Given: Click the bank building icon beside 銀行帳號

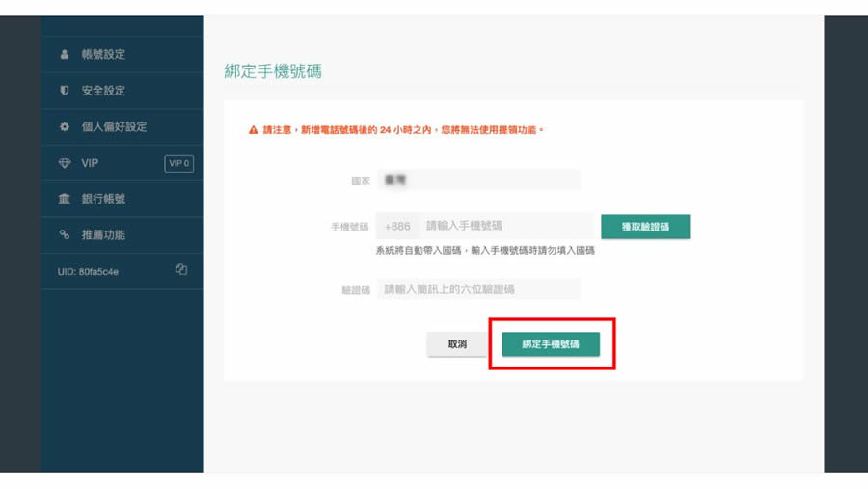Looking at the screenshot, I should point(65,200).
